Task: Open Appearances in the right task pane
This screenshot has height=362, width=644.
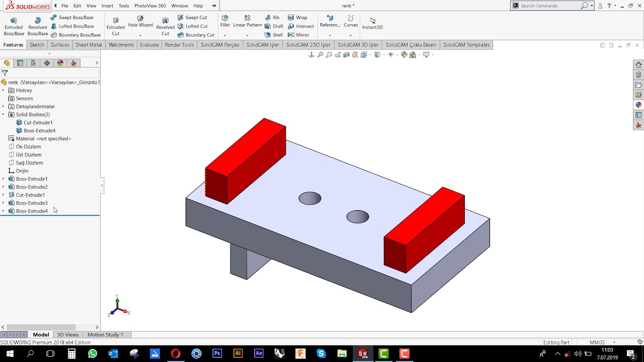Action: (x=638, y=105)
